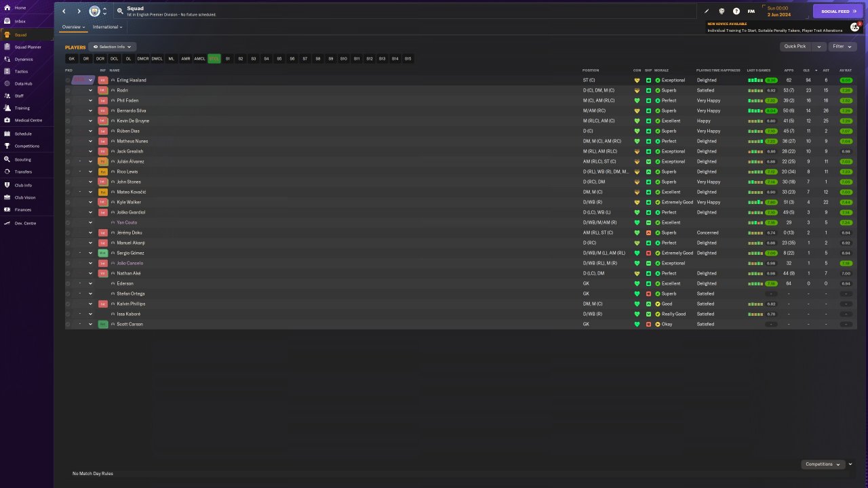This screenshot has height=488, width=868.
Task: Sort by the GLS column header
Action: tap(806, 70)
